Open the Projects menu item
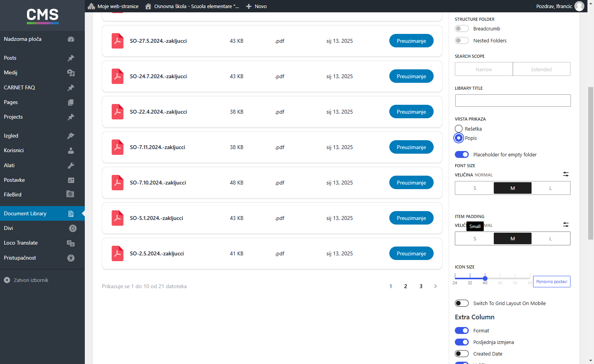The width and height of the screenshot is (594, 364). pyautogui.click(x=42, y=117)
